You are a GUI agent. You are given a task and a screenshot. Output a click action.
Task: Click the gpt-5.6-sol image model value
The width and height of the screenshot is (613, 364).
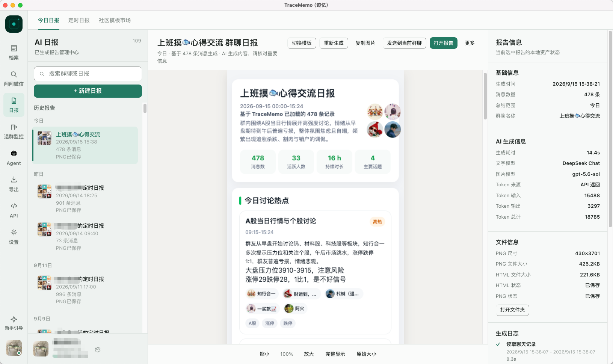click(x=586, y=174)
